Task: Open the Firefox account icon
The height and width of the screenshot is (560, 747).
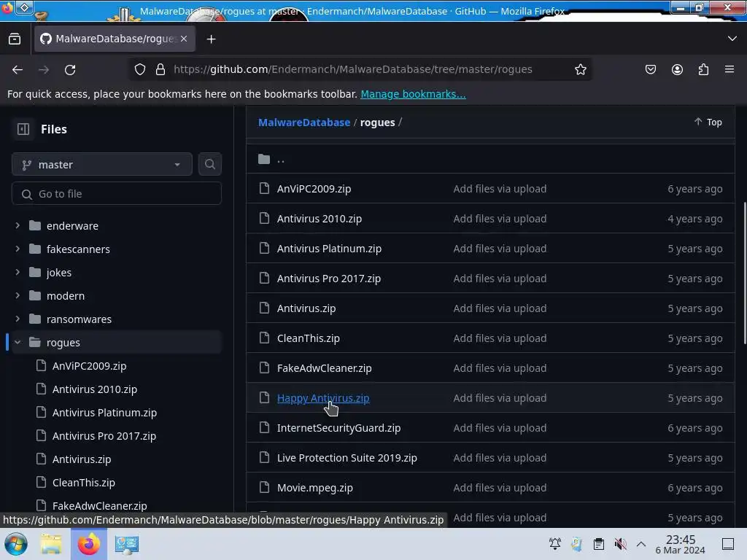Action: [x=677, y=69]
